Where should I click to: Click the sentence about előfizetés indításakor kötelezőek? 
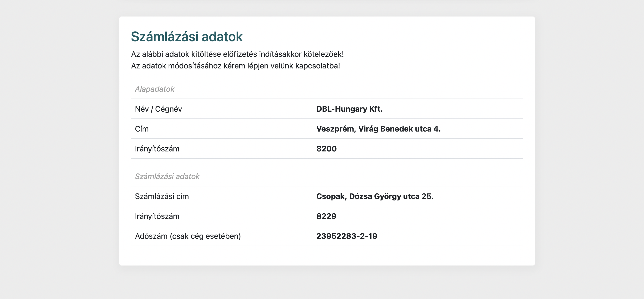click(x=237, y=54)
